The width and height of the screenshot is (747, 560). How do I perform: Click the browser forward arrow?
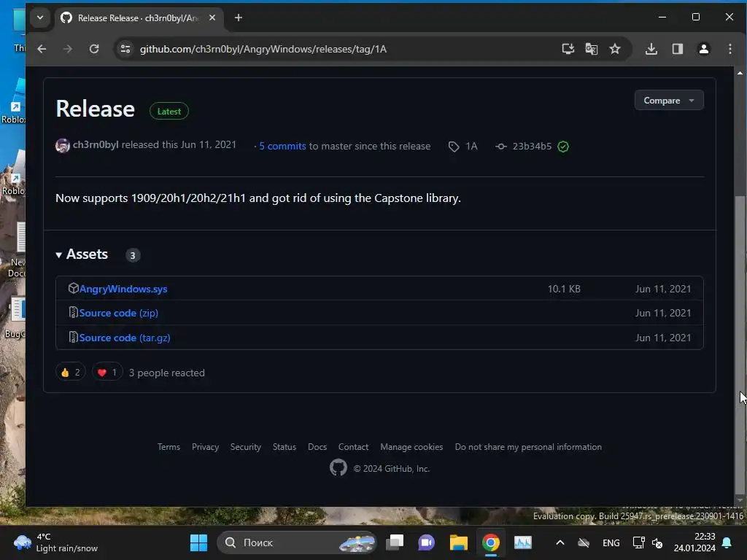click(68, 49)
